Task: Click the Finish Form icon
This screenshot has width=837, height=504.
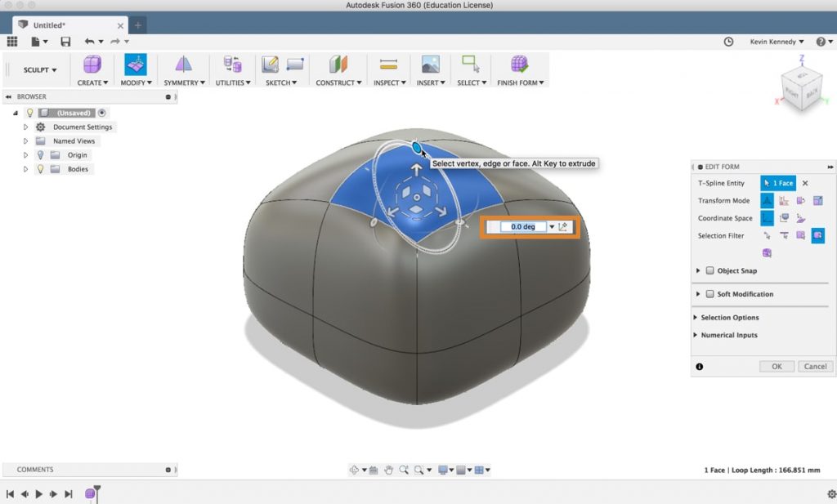Action: click(x=519, y=65)
